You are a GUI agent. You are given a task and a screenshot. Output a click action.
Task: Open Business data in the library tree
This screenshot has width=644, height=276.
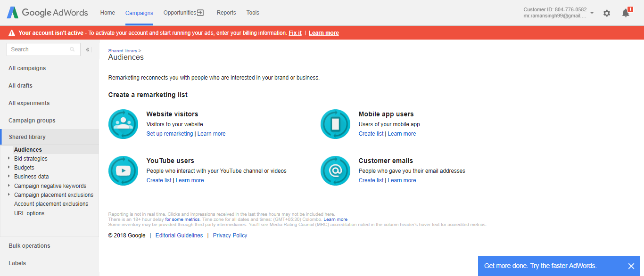click(32, 177)
